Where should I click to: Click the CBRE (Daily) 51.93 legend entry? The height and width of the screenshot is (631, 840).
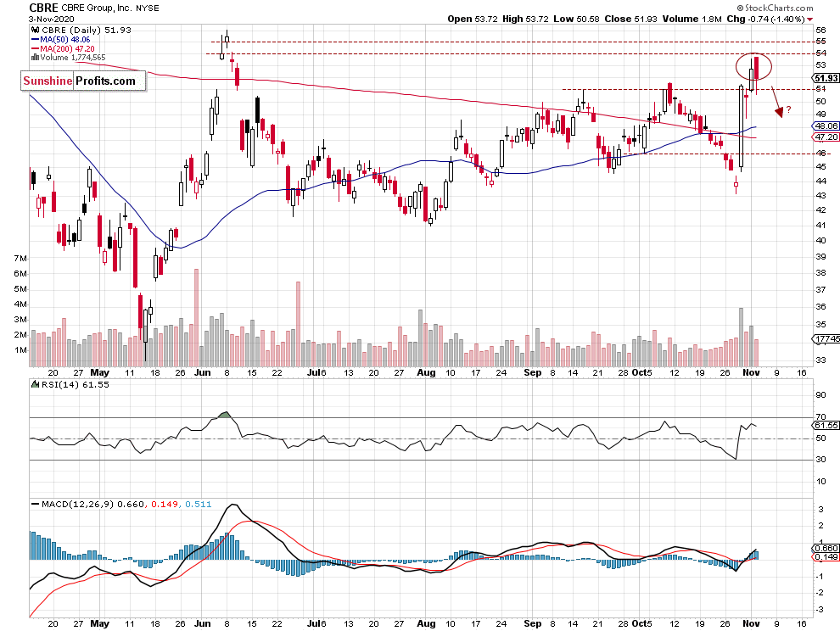coord(87,30)
